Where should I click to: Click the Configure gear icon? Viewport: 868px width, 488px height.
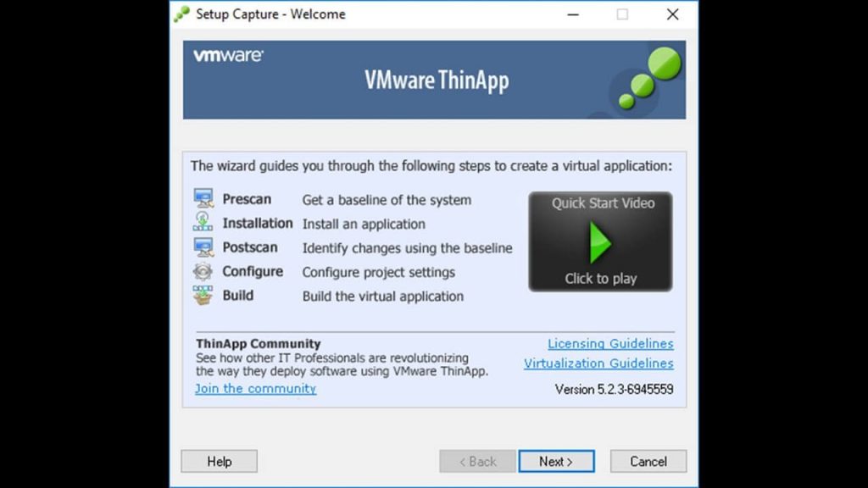203,271
